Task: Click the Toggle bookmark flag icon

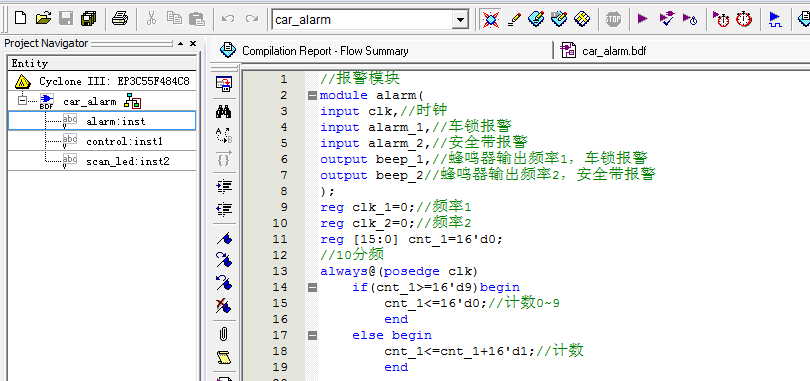Action: tap(223, 239)
